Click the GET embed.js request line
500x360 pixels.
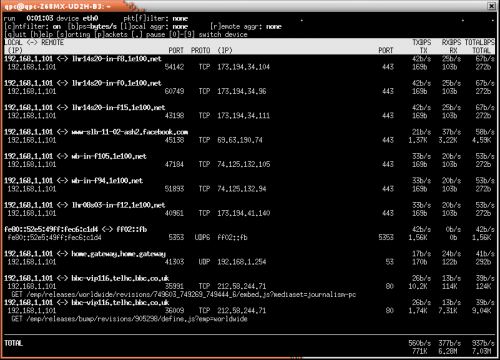tap(184, 294)
